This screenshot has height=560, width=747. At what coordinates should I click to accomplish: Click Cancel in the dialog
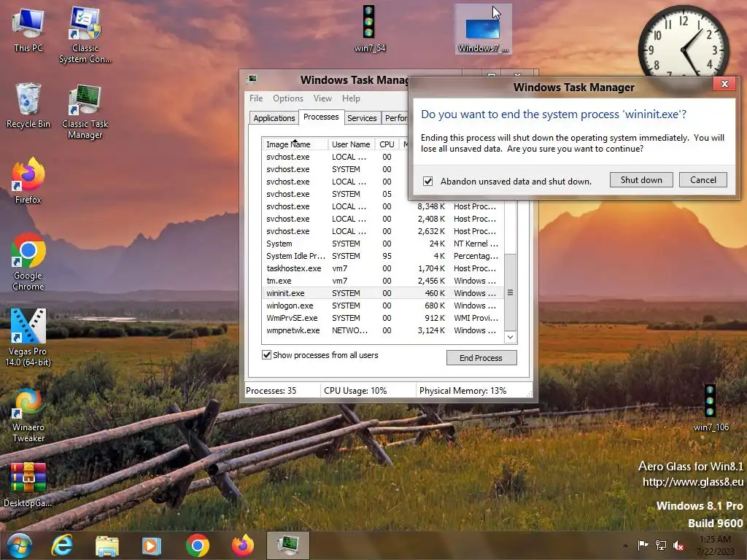[x=703, y=180]
